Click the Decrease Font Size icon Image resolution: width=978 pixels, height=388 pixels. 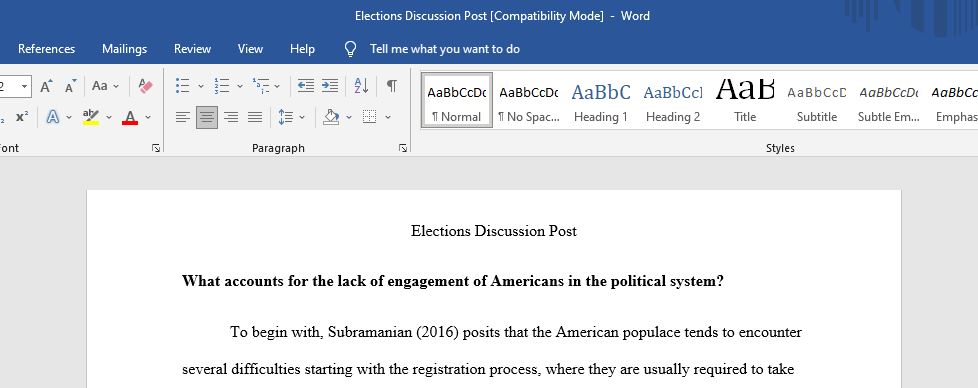tap(70, 85)
